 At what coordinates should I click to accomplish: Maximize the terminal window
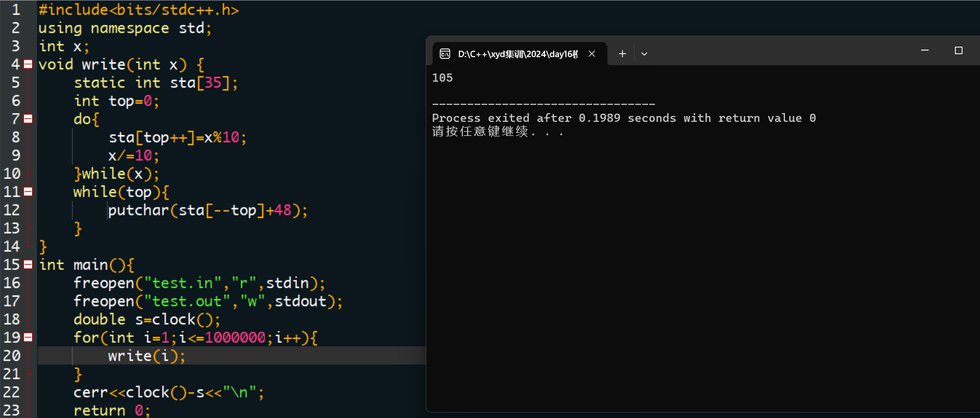(x=958, y=51)
